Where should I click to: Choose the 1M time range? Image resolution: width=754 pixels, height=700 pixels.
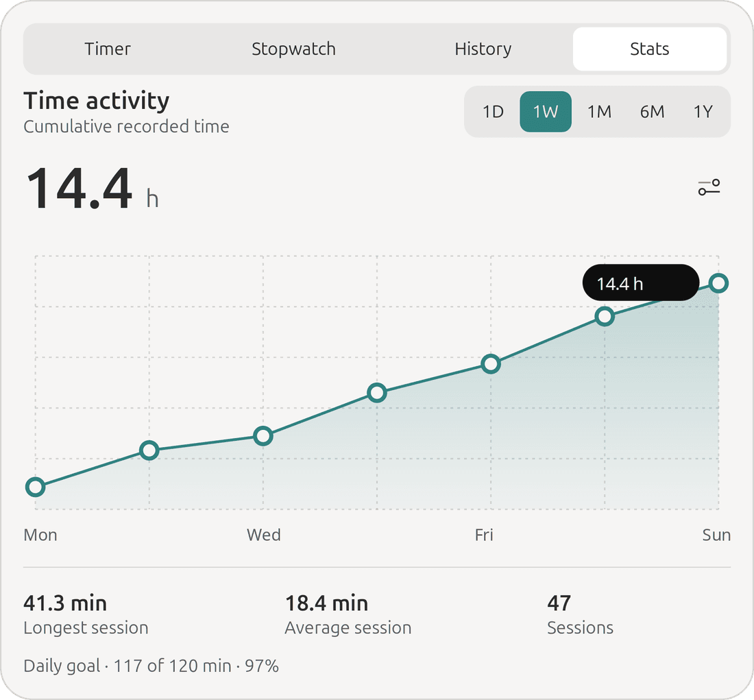click(x=599, y=112)
